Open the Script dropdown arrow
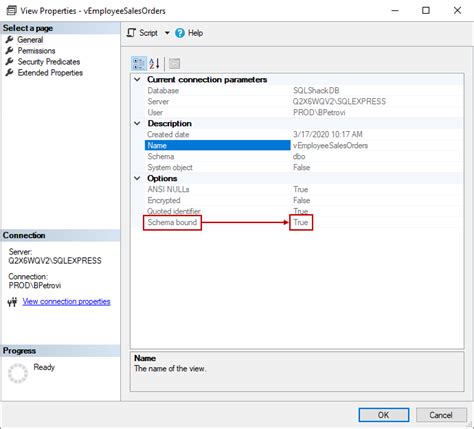The width and height of the screenshot is (474, 429). [167, 33]
